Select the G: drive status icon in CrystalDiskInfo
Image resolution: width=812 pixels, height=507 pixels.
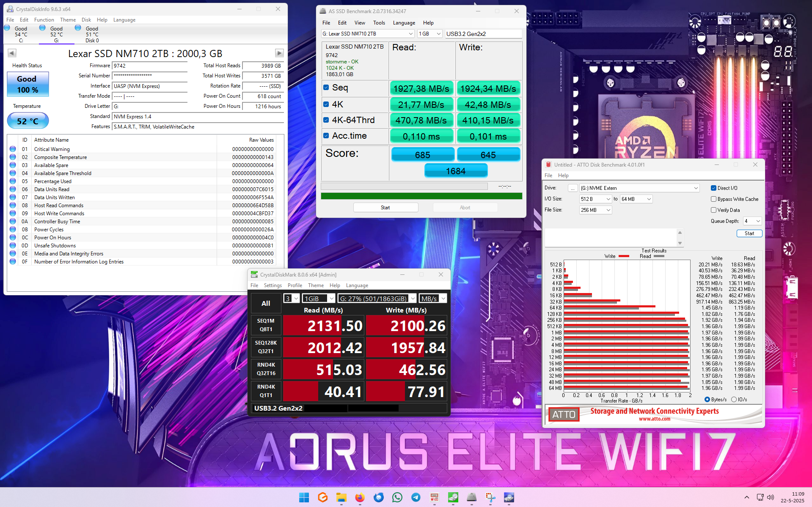[42, 28]
